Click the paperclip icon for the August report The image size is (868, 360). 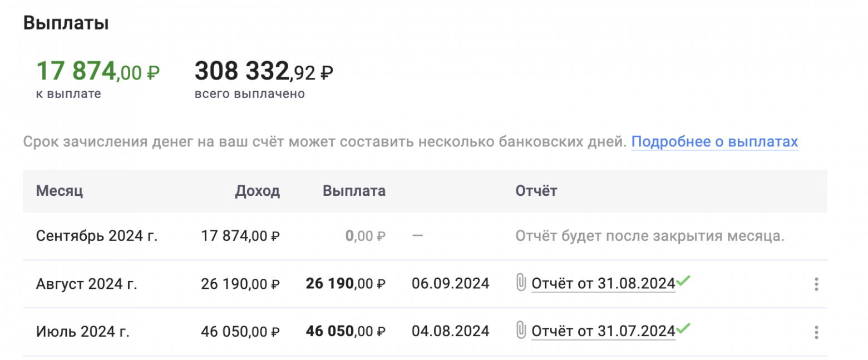click(x=521, y=284)
